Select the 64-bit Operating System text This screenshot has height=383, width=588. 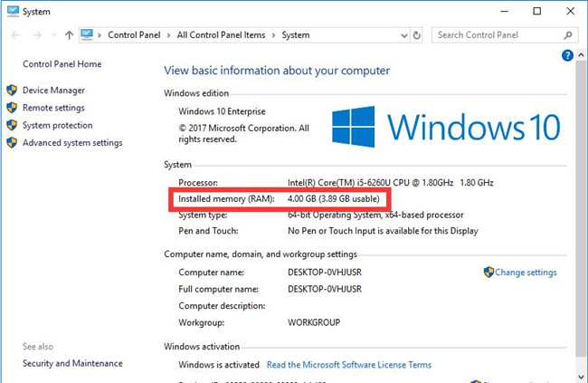click(x=375, y=215)
